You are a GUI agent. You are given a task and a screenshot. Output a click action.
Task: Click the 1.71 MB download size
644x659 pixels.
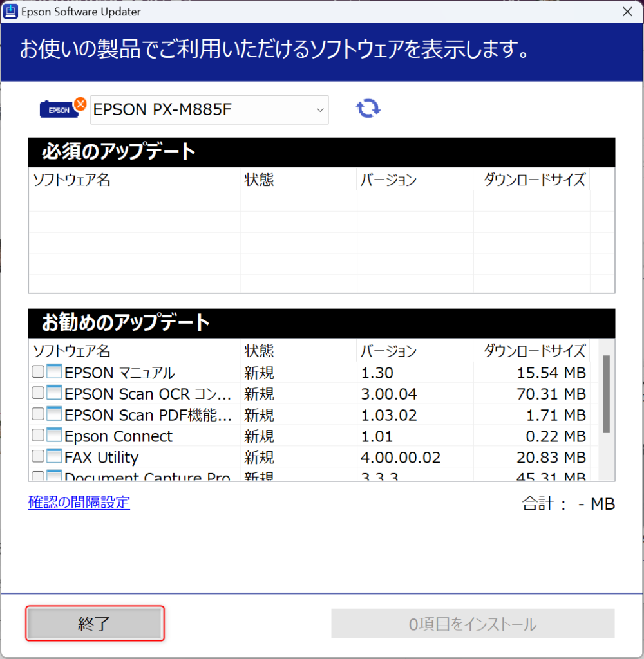click(556, 415)
